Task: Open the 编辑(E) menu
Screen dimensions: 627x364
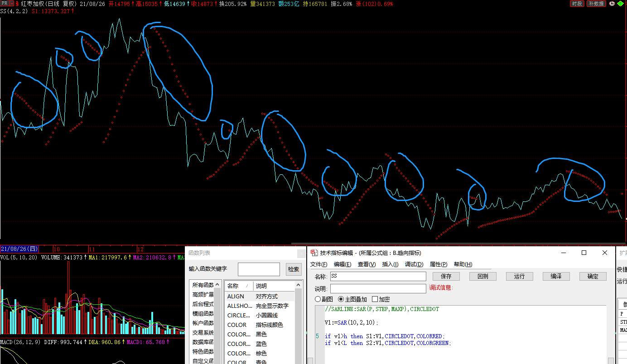Action: click(x=342, y=264)
